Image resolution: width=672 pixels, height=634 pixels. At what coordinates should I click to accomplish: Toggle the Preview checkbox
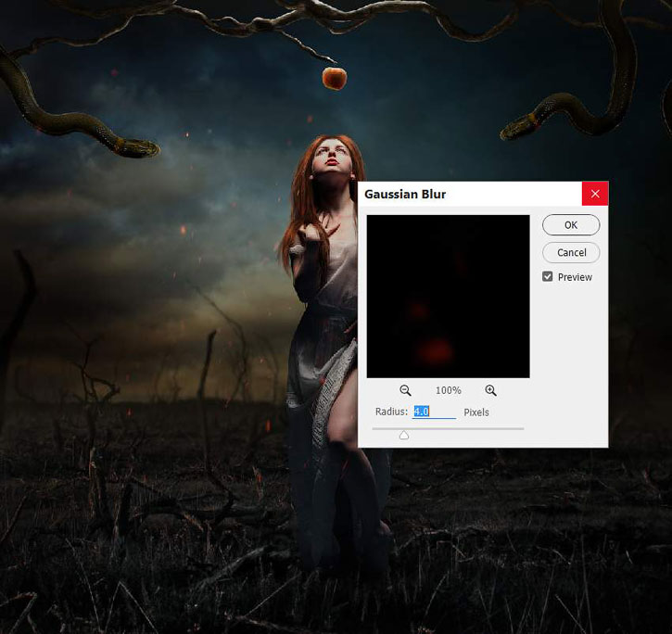click(547, 276)
